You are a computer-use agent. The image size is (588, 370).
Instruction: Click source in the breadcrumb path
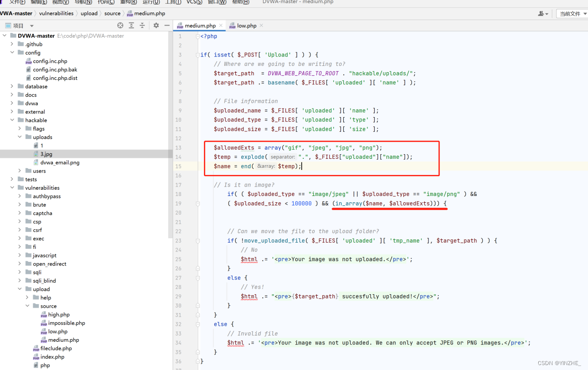pyautogui.click(x=112, y=13)
